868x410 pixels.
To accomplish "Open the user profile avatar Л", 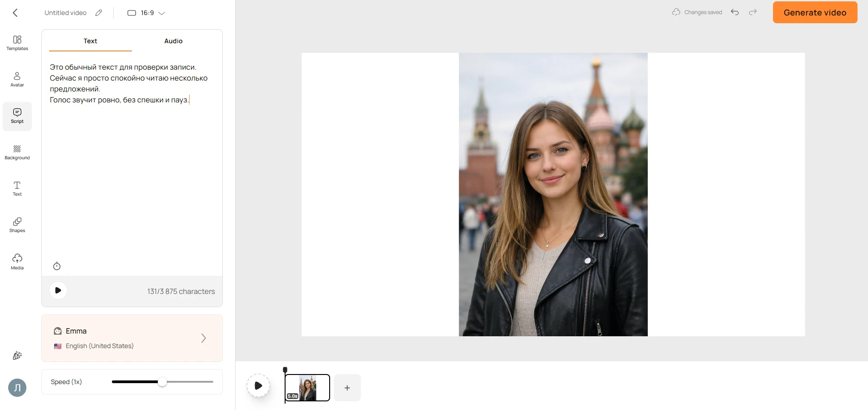I will 17,388.
